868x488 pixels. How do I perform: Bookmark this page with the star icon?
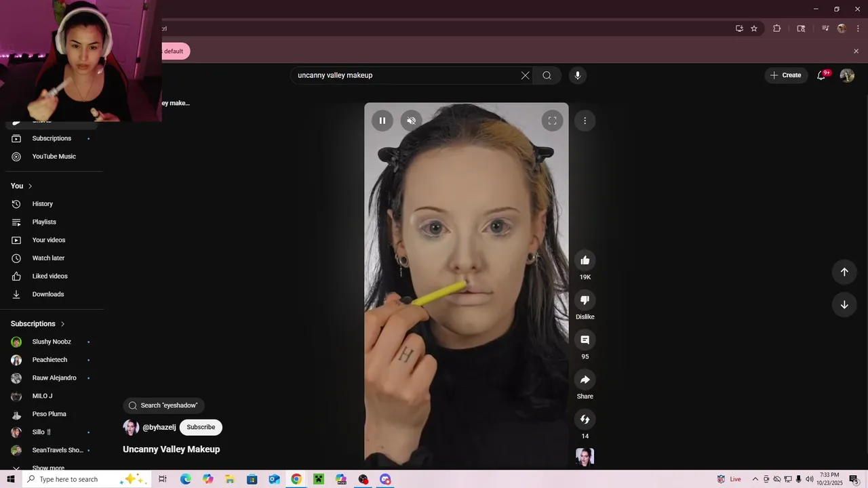[753, 28]
